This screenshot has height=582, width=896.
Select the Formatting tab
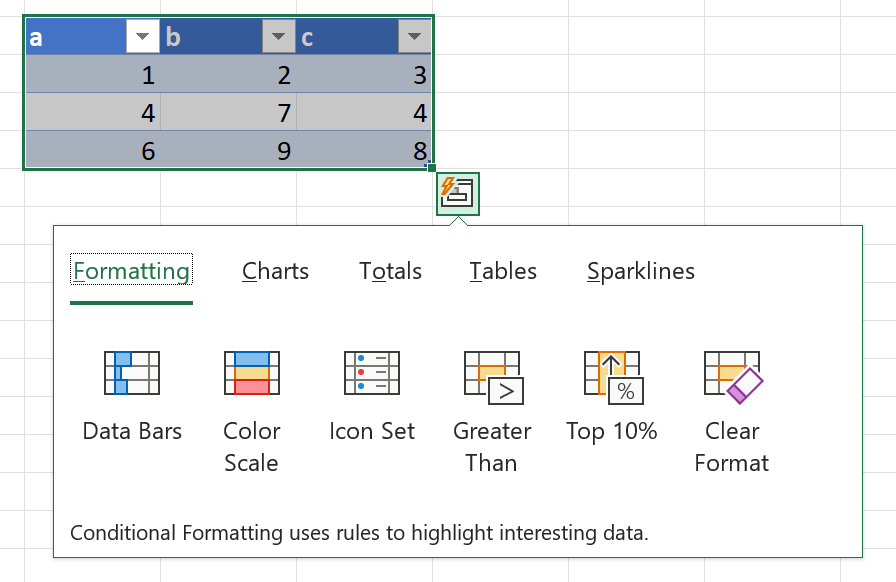click(x=131, y=271)
